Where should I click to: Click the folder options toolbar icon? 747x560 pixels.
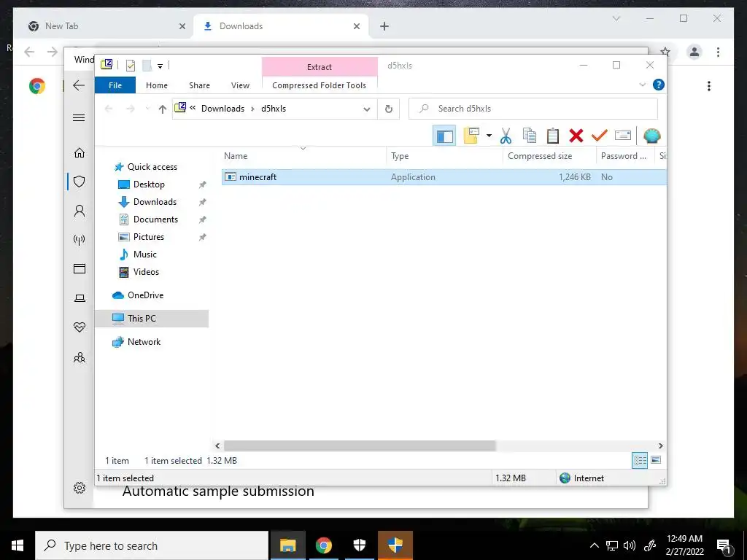tap(471, 136)
